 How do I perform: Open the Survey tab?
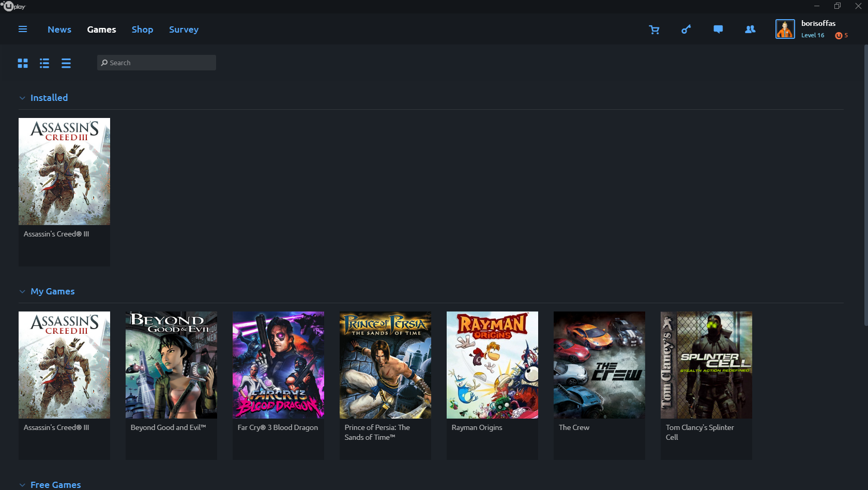pyautogui.click(x=184, y=29)
